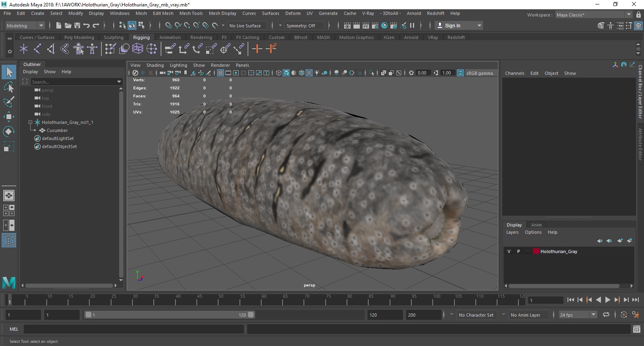Open the No Anim Layer dropdown
644x346 pixels.
click(528, 315)
